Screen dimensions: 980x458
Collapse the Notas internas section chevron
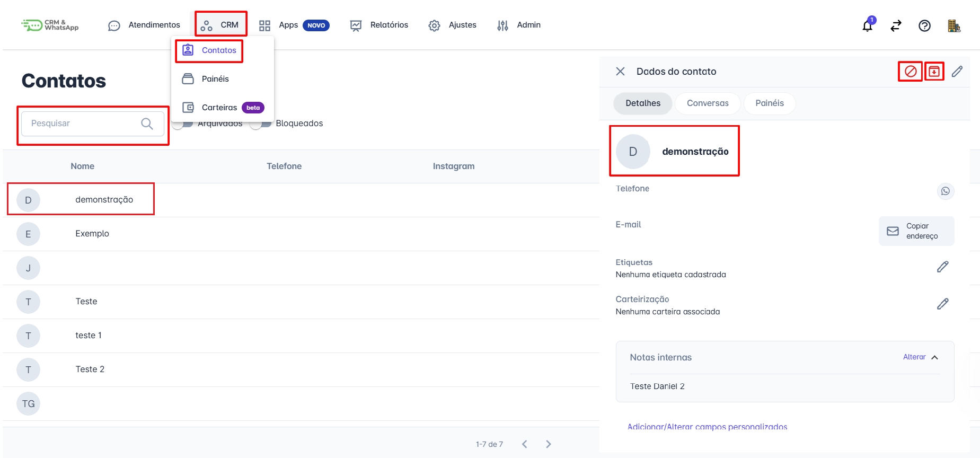[935, 357]
